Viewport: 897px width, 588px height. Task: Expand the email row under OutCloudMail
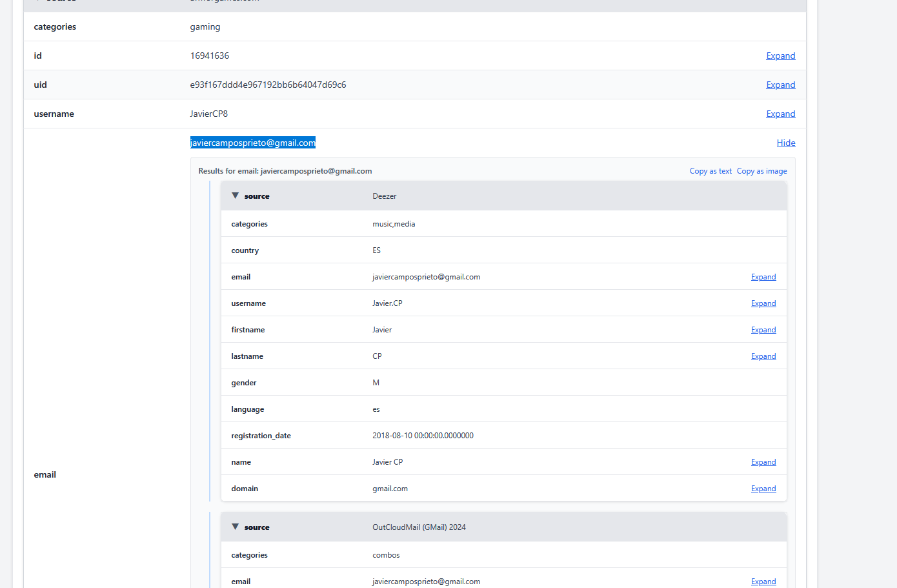click(x=763, y=582)
